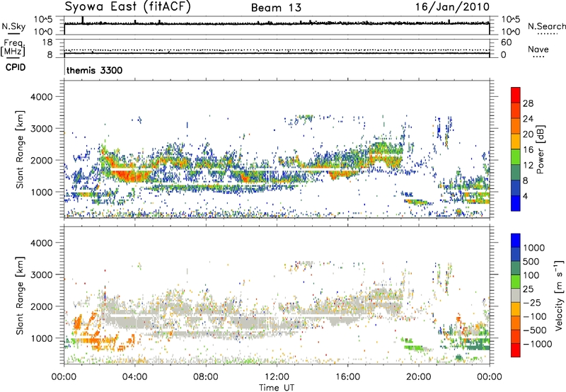Click the blue top of velocity colorbar
The height and width of the screenshot is (392, 566).
coord(516,241)
